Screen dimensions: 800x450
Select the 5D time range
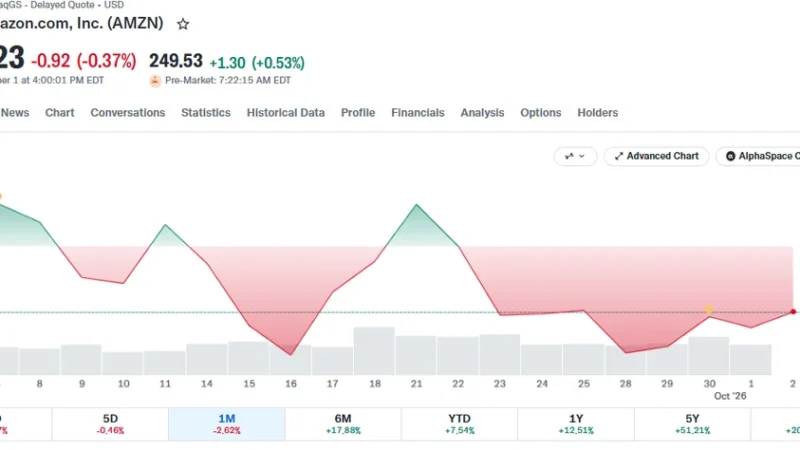[x=110, y=424]
